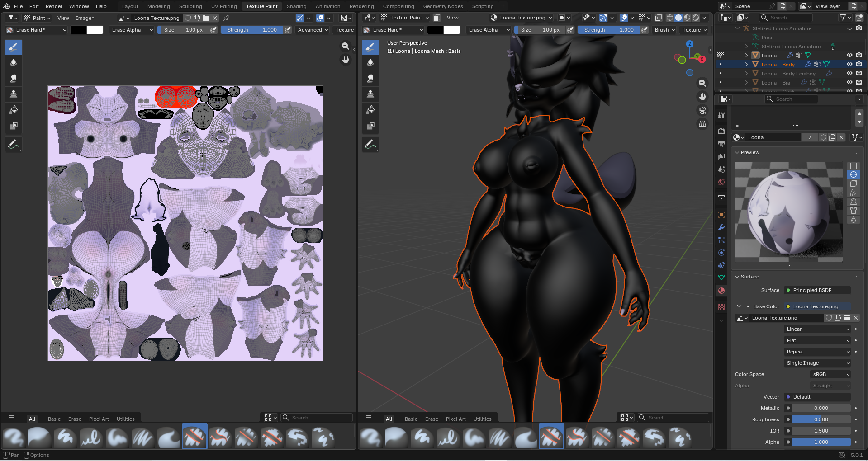
Task: Toggle render camera for Loona - Body
Action: (x=859, y=65)
